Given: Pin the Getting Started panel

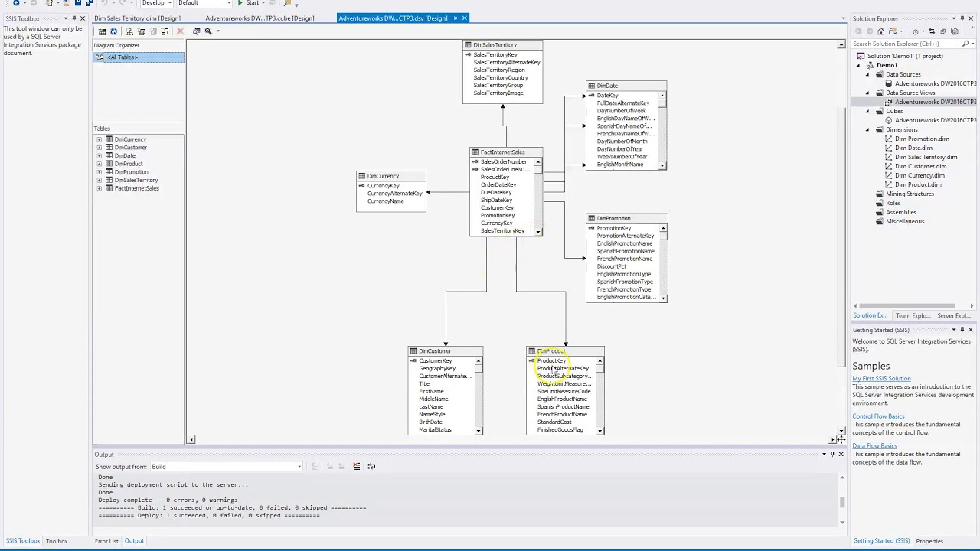Looking at the screenshot, I should pyautogui.click(x=962, y=330).
